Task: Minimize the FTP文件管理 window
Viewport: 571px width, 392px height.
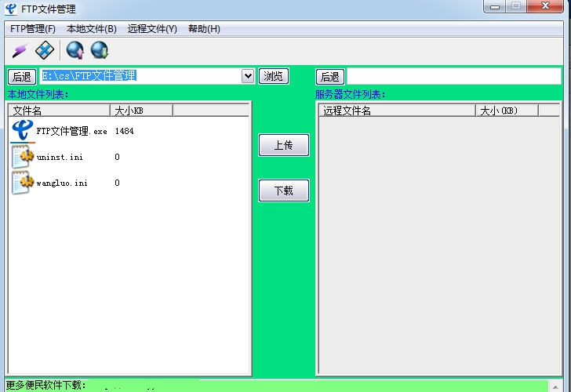Action: 495,6
